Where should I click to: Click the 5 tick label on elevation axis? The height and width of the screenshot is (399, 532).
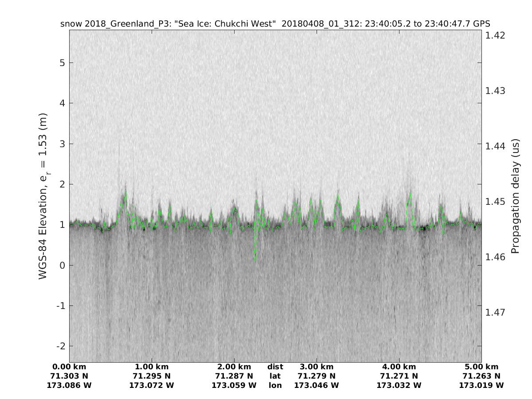(x=62, y=63)
